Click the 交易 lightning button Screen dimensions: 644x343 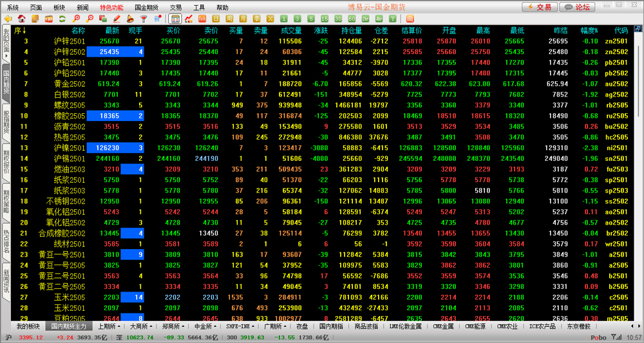point(540,7)
